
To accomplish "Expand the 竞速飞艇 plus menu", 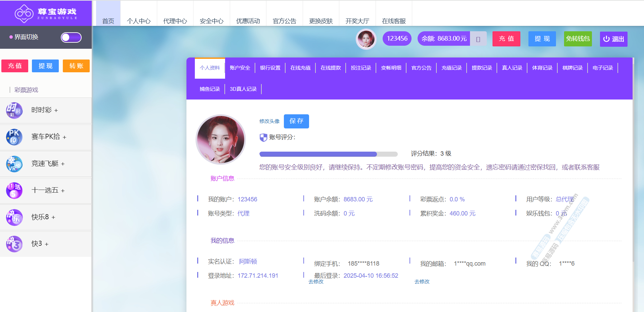I will (x=63, y=164).
